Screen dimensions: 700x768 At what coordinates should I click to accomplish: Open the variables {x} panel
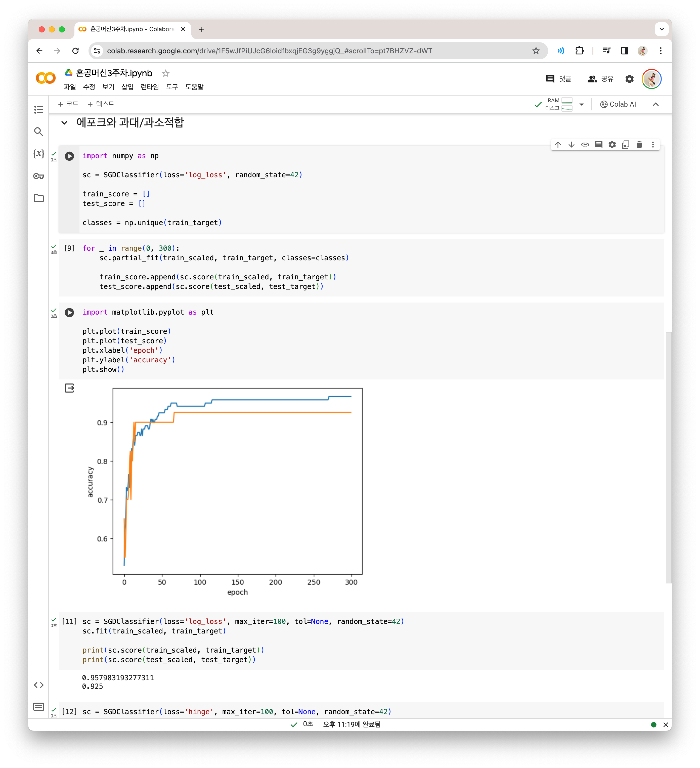point(38,153)
